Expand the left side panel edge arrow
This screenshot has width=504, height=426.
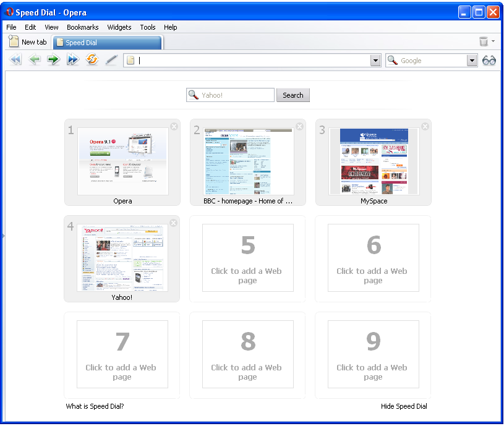[3, 236]
